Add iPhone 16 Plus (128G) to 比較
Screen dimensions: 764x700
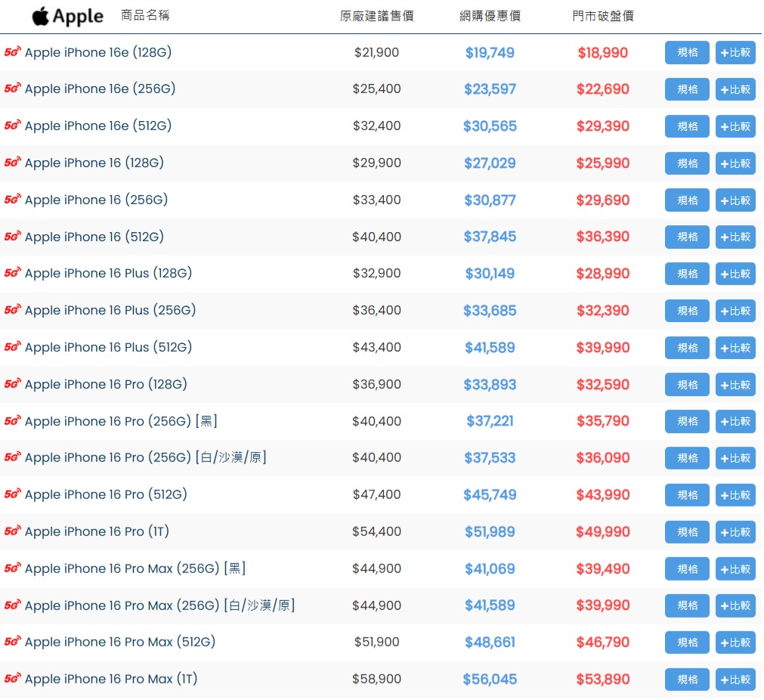pyautogui.click(x=735, y=274)
